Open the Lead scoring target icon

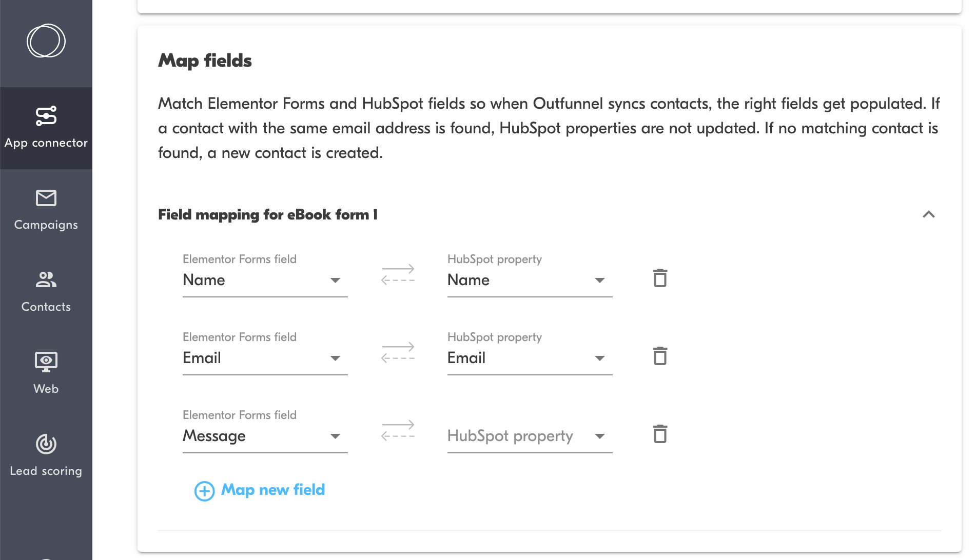pyautogui.click(x=46, y=444)
